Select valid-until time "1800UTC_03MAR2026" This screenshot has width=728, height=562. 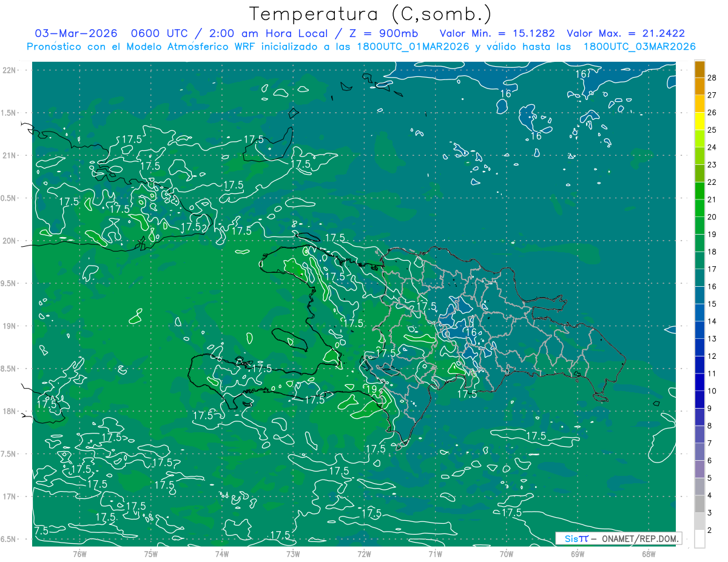pos(639,47)
